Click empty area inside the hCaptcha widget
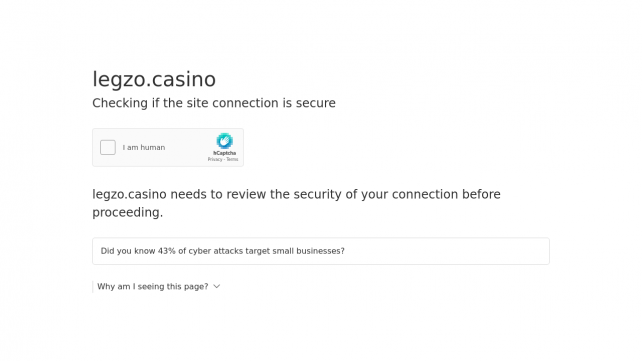Screen dimensions: 642x361 pos(186,147)
